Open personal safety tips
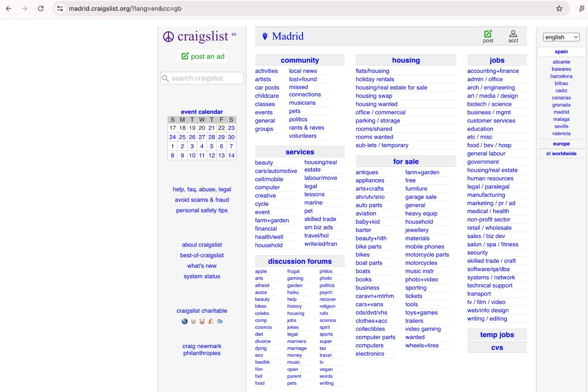 (x=202, y=210)
